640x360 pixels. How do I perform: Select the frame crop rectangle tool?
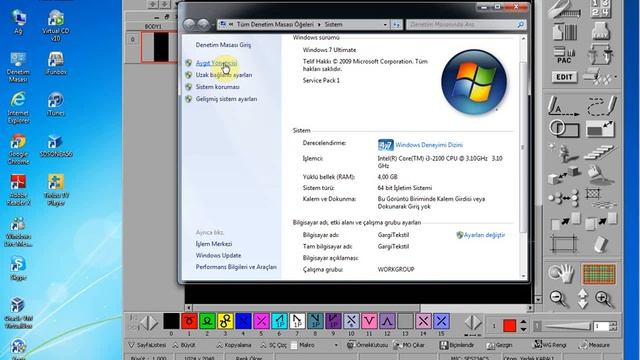coord(563,244)
